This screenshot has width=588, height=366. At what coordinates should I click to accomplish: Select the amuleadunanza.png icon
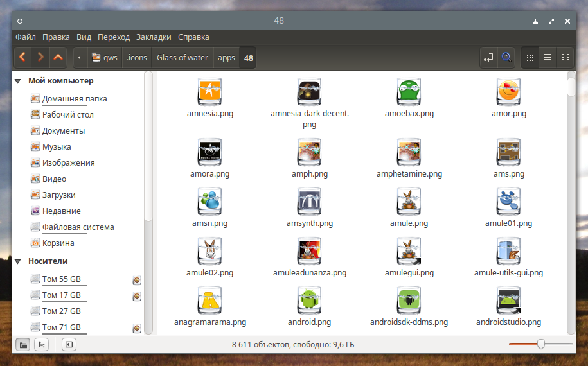[309, 251]
